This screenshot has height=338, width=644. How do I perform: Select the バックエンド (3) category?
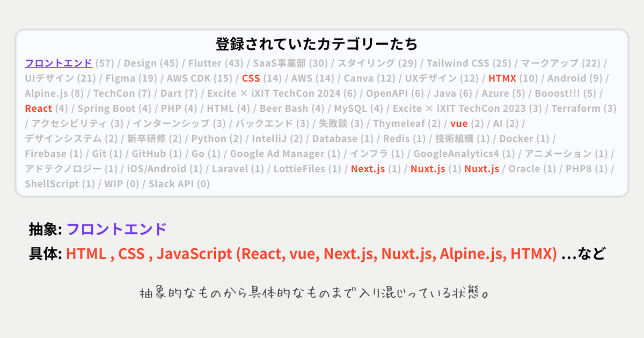(x=272, y=124)
